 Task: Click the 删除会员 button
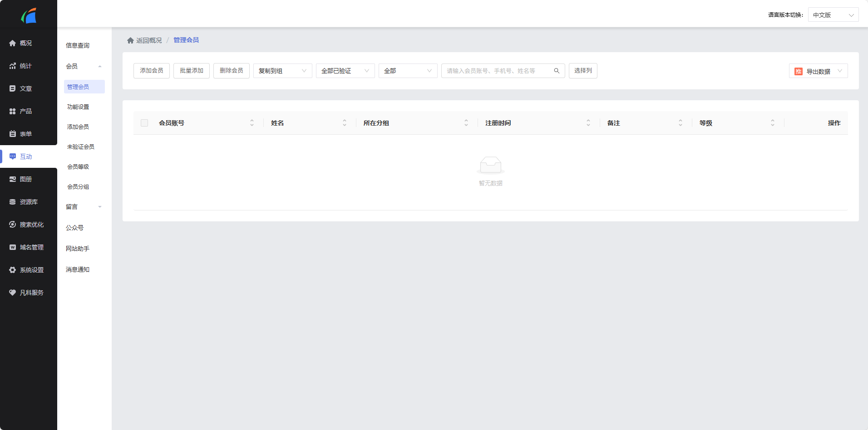(x=232, y=71)
